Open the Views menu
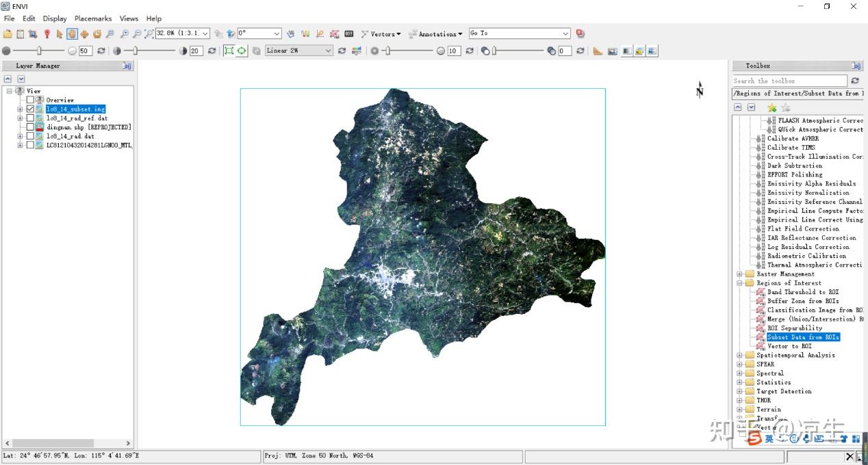 (129, 18)
